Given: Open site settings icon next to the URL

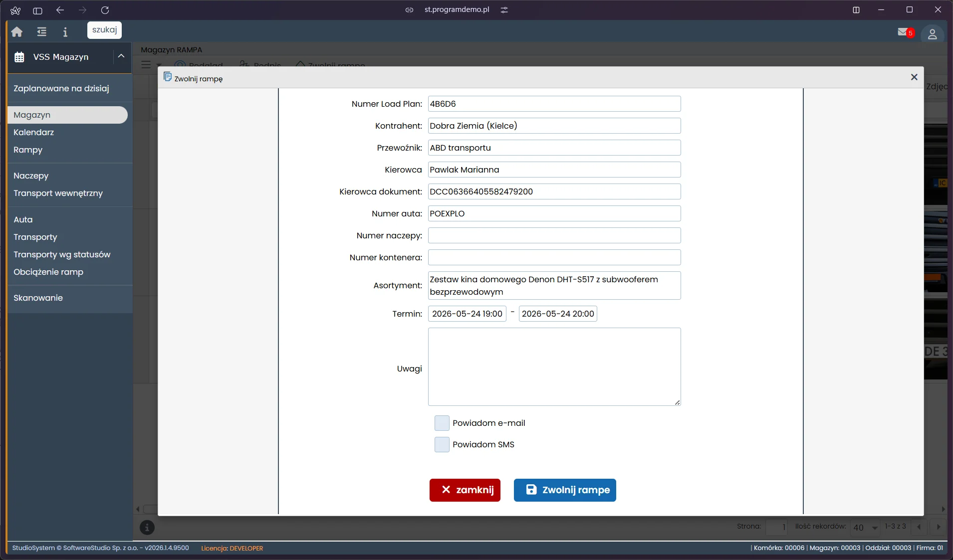Looking at the screenshot, I should coord(504,10).
